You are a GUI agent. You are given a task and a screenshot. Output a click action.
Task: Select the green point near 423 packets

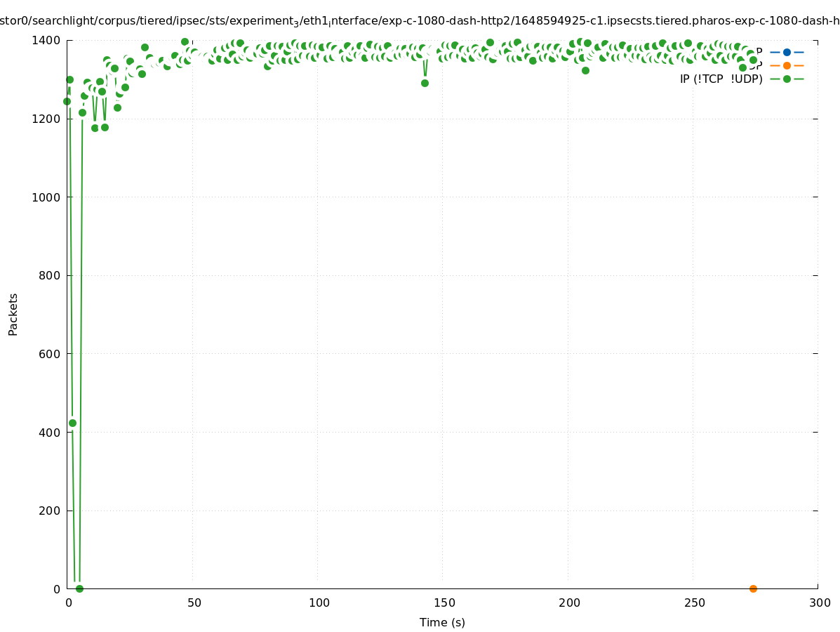72,423
